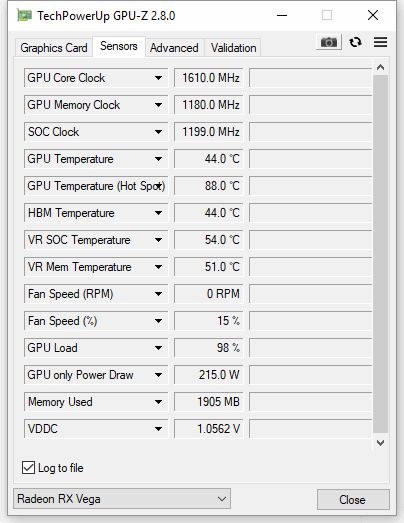Switch to the Advanced tab
This screenshot has height=523, width=404.
click(x=174, y=48)
